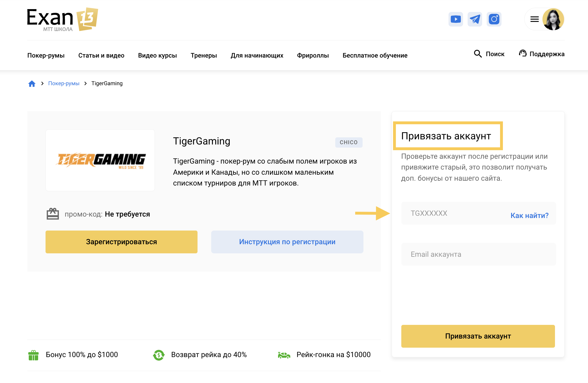This screenshot has width=588, height=383.
Task: Open the hamburger menu icon
Action: [534, 19]
